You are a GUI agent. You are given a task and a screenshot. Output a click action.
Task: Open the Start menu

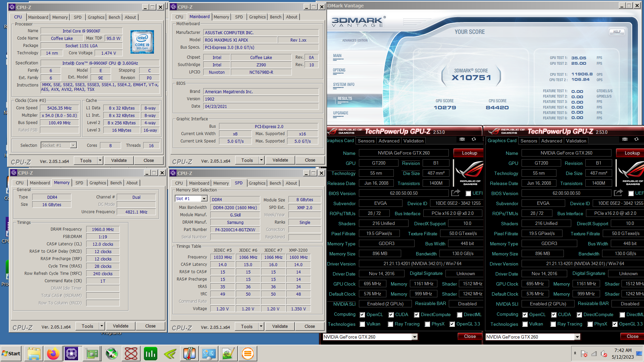(11, 354)
